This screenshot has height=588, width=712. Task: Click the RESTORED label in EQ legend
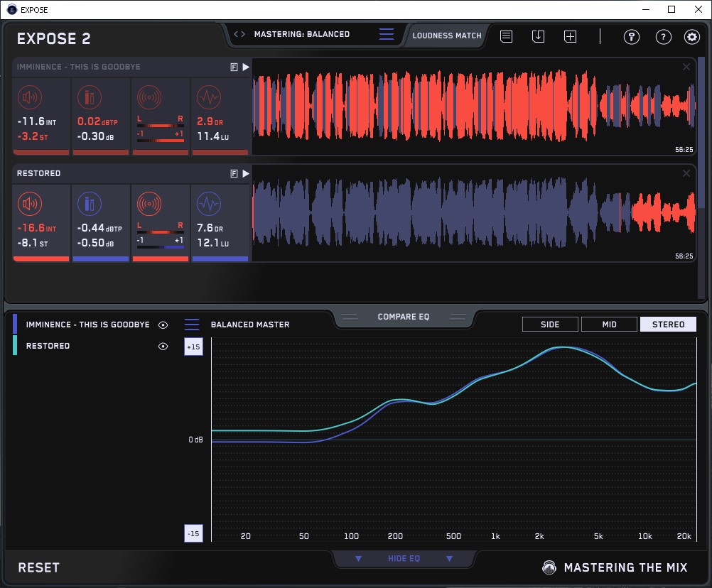[48, 346]
